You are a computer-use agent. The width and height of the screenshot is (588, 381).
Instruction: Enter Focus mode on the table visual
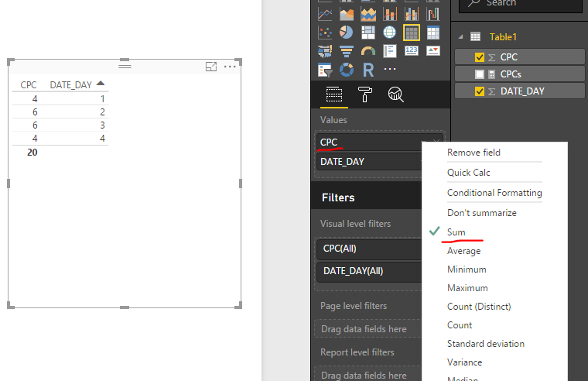pos(211,67)
